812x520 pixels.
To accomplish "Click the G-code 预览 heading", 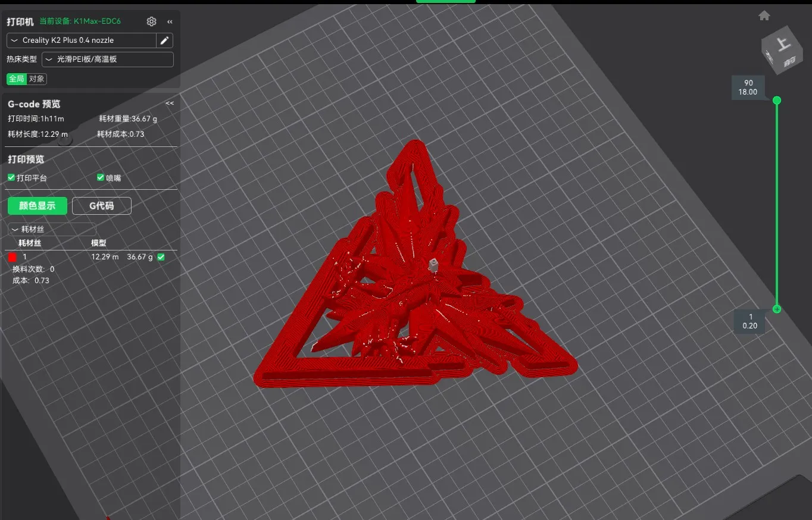I will click(34, 104).
